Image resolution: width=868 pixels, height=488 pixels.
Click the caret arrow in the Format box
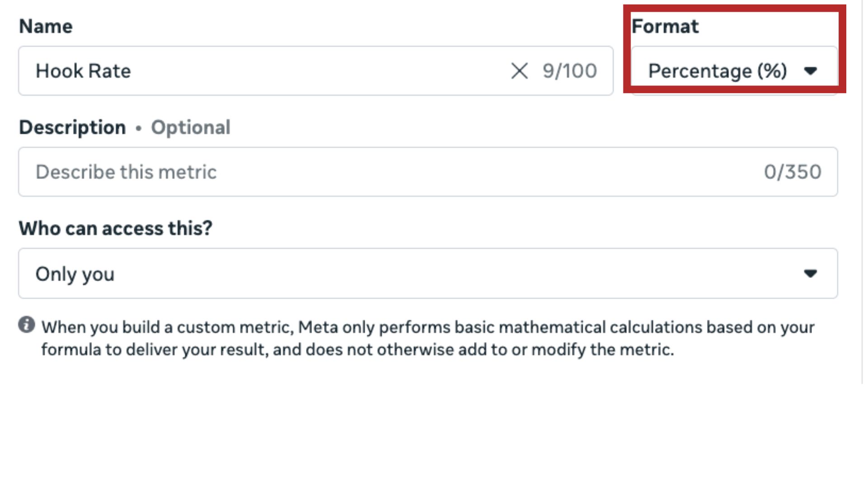(x=810, y=71)
